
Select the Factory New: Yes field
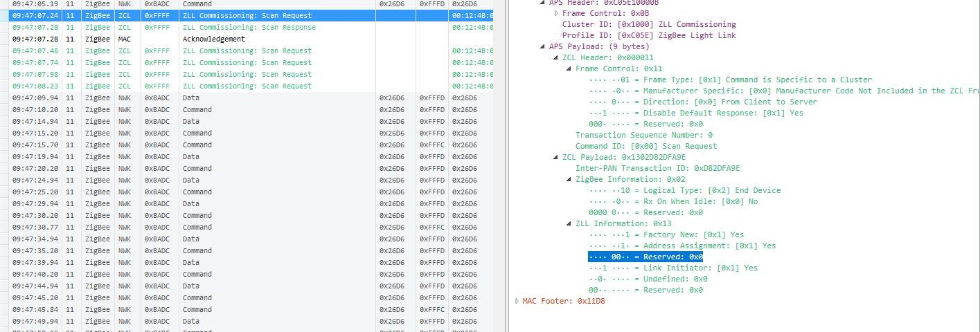(x=666, y=234)
